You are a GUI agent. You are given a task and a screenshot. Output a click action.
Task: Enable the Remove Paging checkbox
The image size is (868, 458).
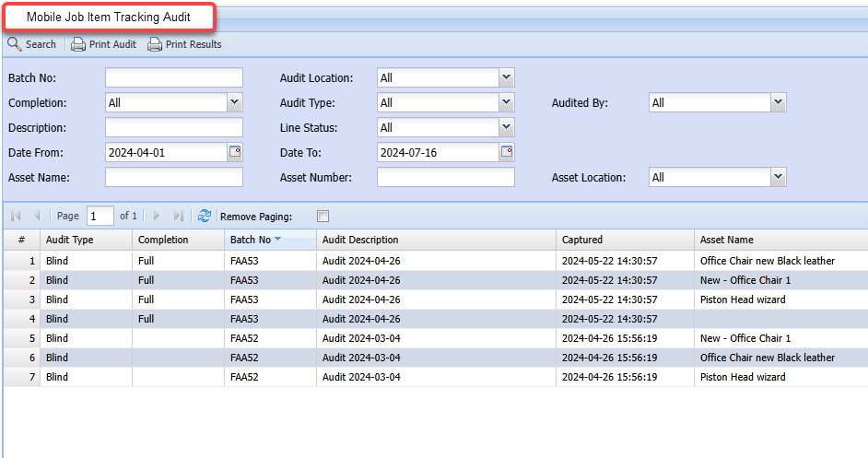(x=323, y=217)
